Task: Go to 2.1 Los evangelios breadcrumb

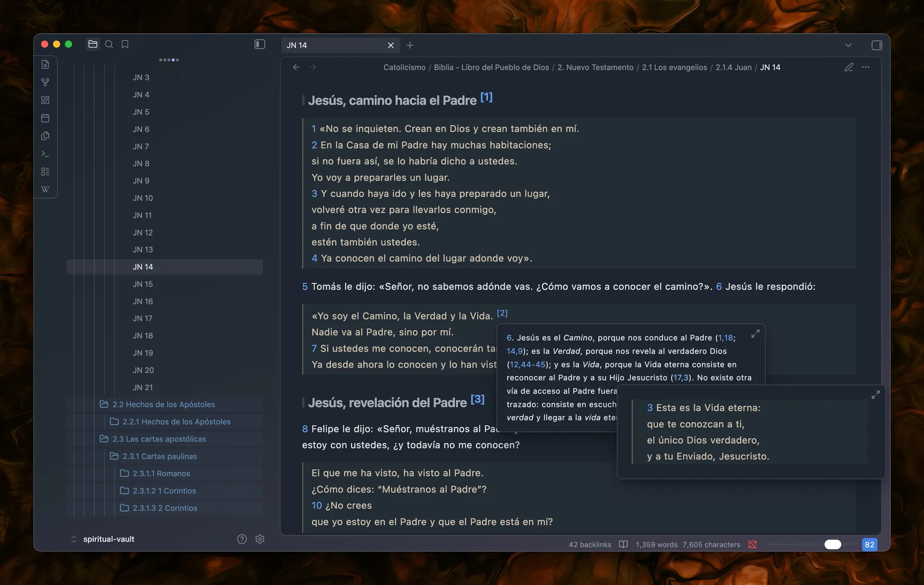Action: tap(675, 67)
